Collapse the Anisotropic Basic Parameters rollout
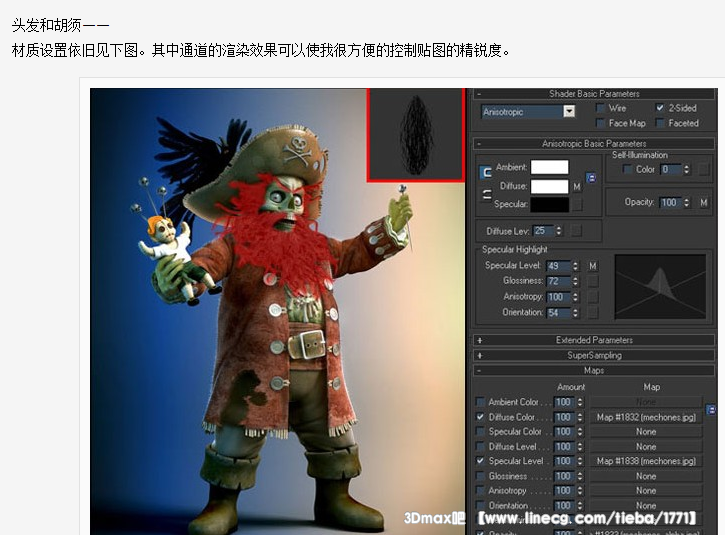This screenshot has height=535, width=725. [594, 144]
